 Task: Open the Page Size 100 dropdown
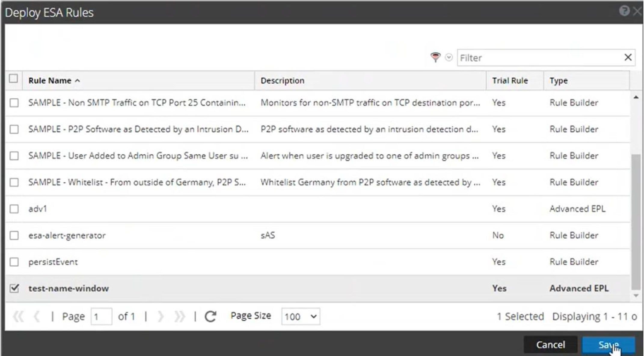coord(300,316)
